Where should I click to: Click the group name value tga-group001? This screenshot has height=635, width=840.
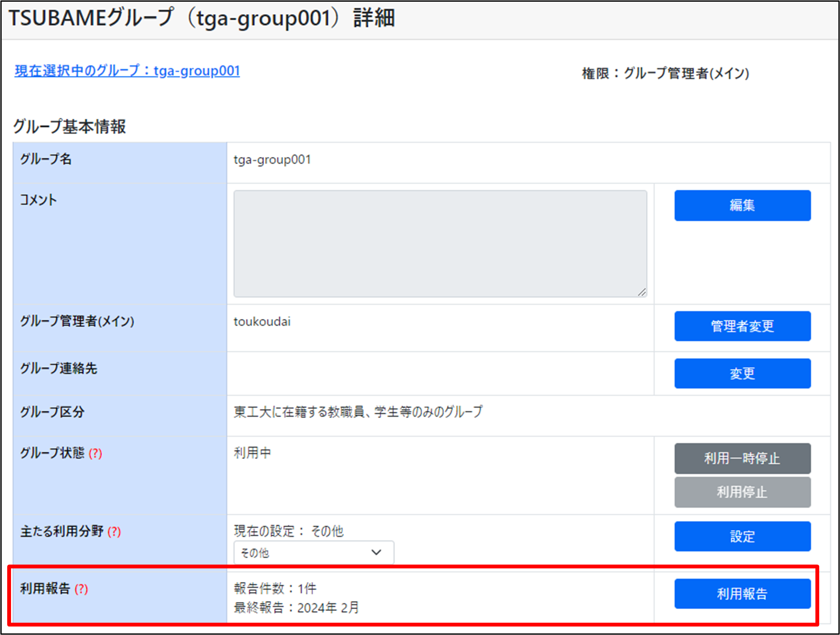(x=272, y=160)
